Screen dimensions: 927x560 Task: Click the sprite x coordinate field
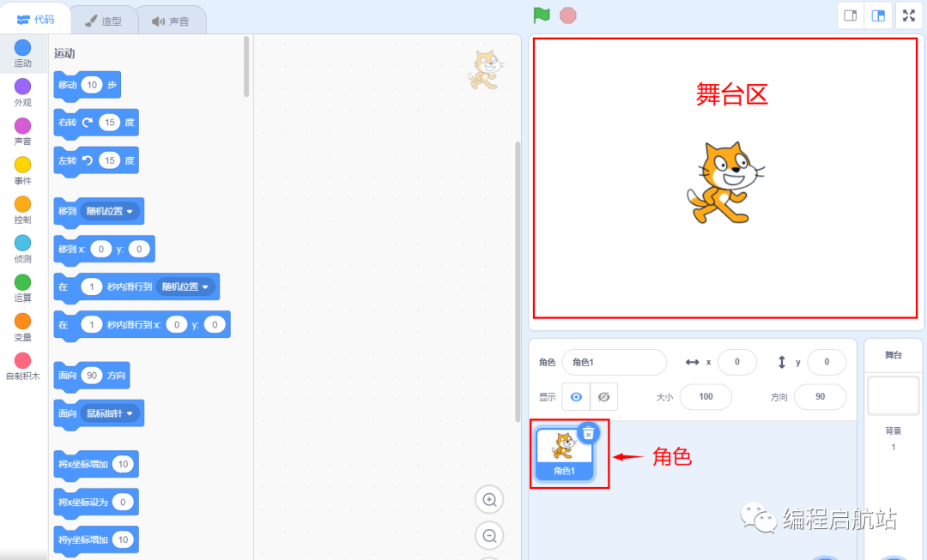click(737, 362)
